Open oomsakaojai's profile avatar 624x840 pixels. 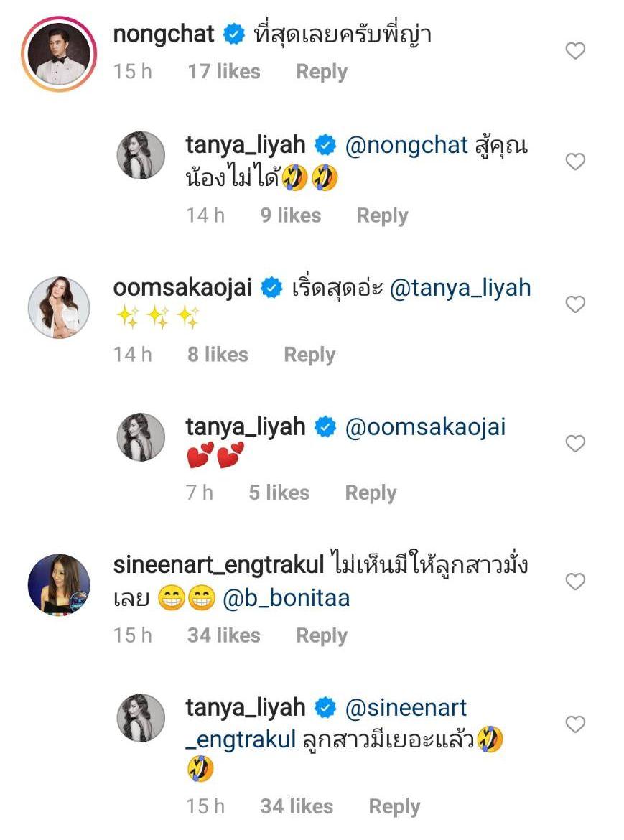[x=58, y=307]
